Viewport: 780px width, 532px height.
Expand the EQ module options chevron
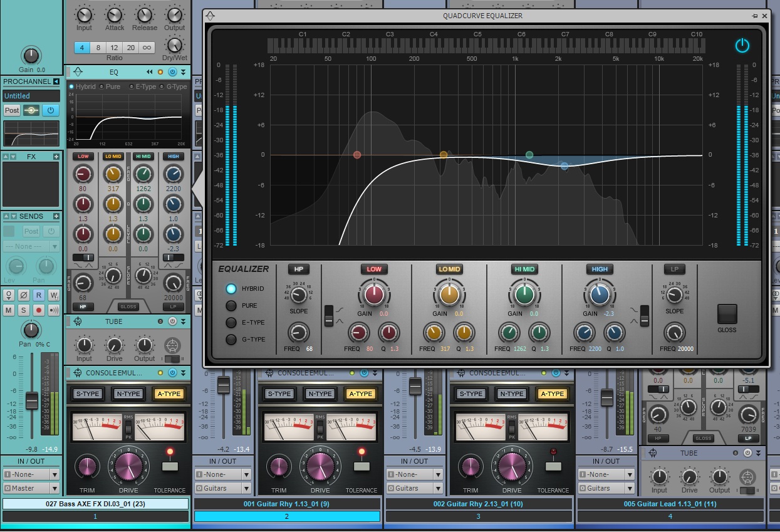coord(183,72)
